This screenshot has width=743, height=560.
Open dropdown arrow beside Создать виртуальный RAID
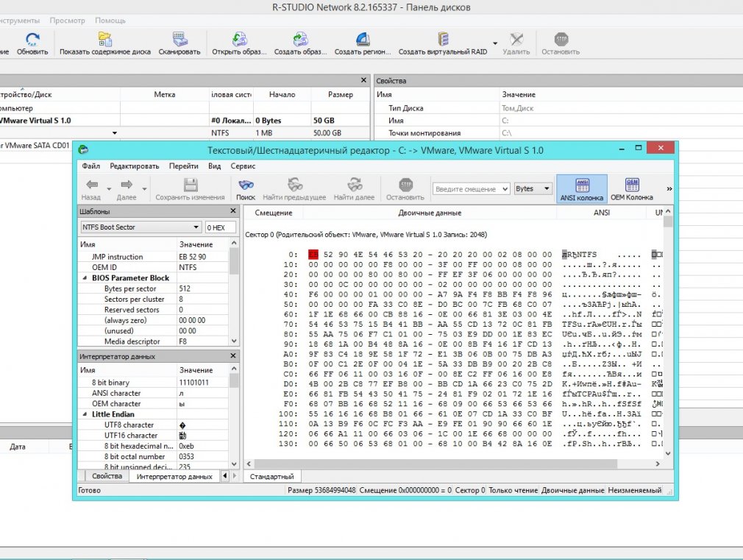(x=495, y=43)
